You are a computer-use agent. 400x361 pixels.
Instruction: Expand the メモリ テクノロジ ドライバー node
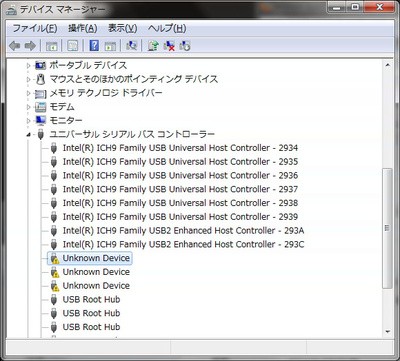tap(29, 93)
